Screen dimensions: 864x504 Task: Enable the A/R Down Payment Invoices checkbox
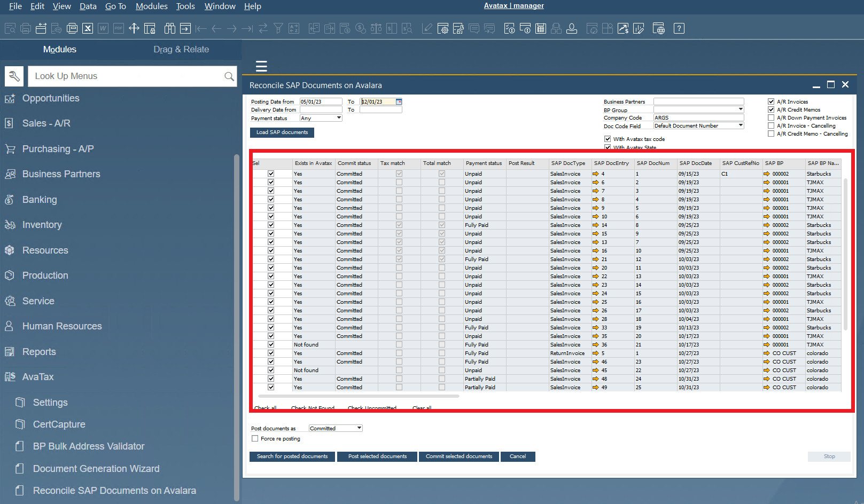[x=771, y=117]
